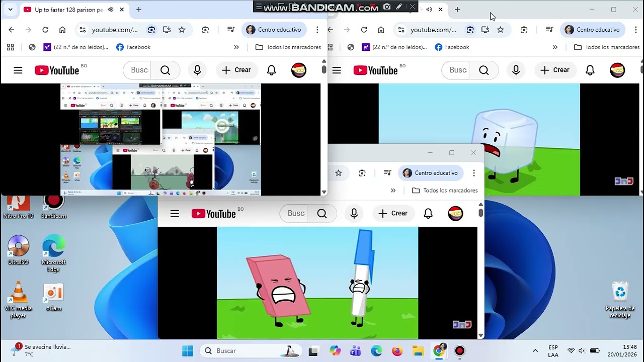View site information icon in right address bar
The height and width of the screenshot is (362, 644).
(401, 30)
